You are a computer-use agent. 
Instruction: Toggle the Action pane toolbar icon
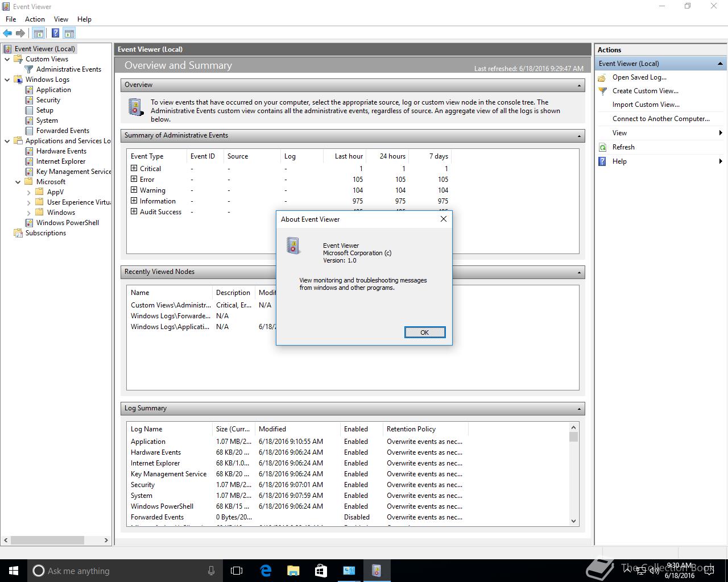tap(69, 34)
